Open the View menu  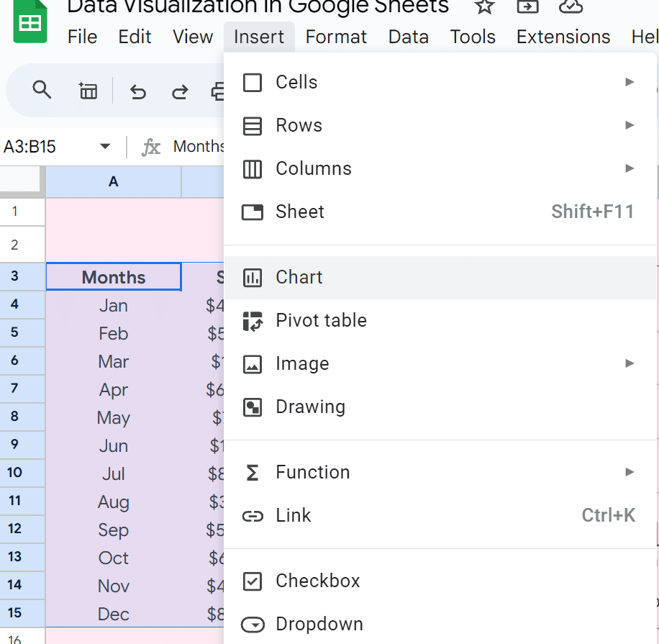193,37
